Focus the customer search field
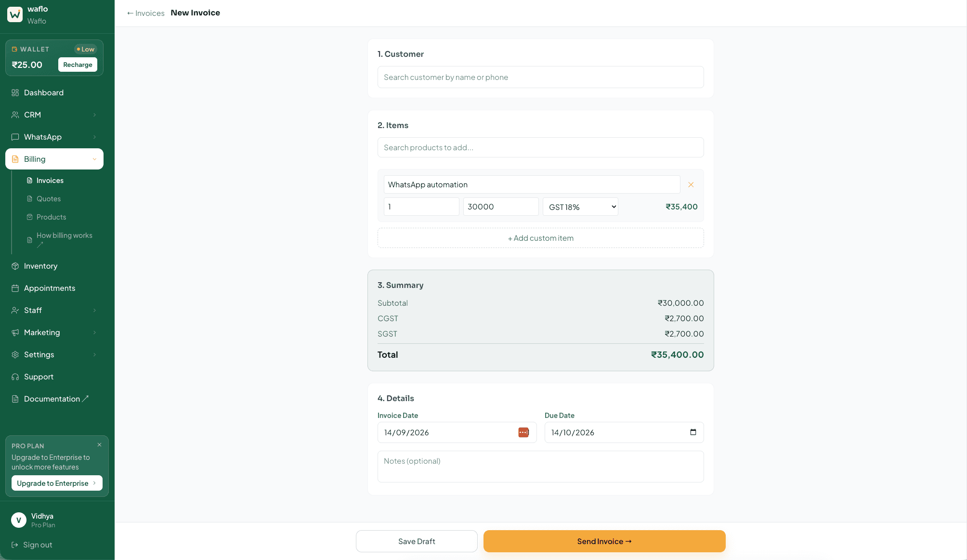This screenshot has height=560, width=967. [x=540, y=77]
